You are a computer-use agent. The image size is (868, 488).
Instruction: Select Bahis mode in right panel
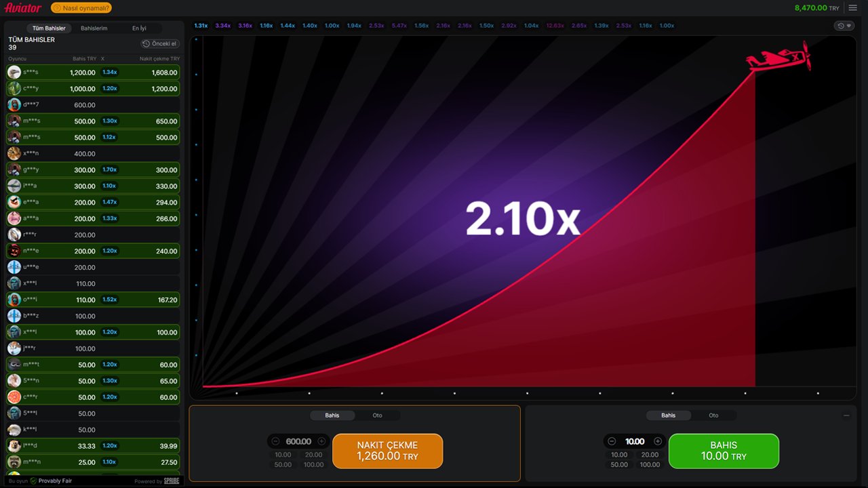(668, 415)
